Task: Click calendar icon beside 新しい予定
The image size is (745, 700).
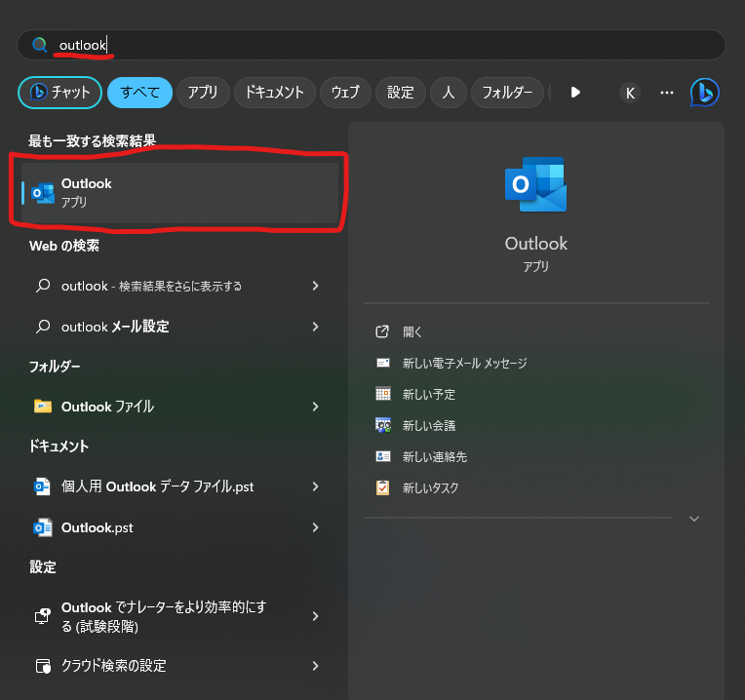Action: click(x=383, y=394)
